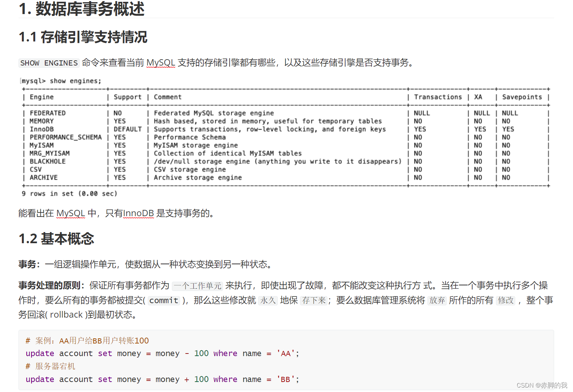
Task: Click the comment '# 案例: AA用户给BB用户转账100'
Action: [87, 341]
